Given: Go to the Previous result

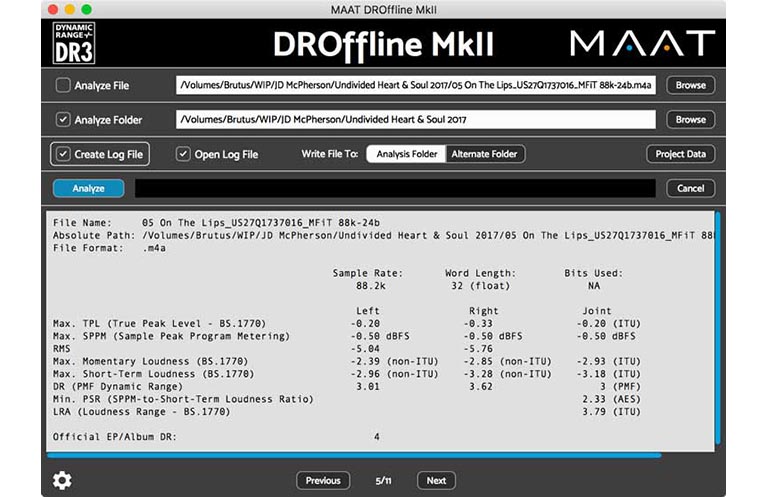Looking at the screenshot, I should [323, 480].
